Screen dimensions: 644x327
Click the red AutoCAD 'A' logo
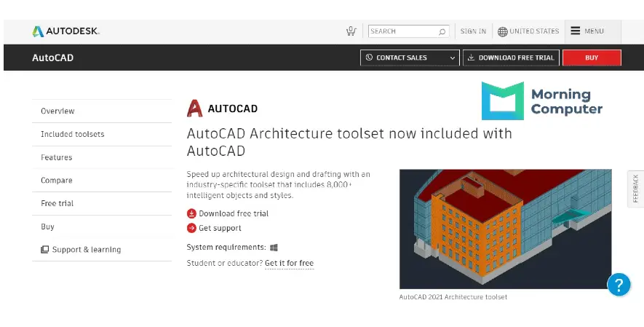tap(195, 109)
